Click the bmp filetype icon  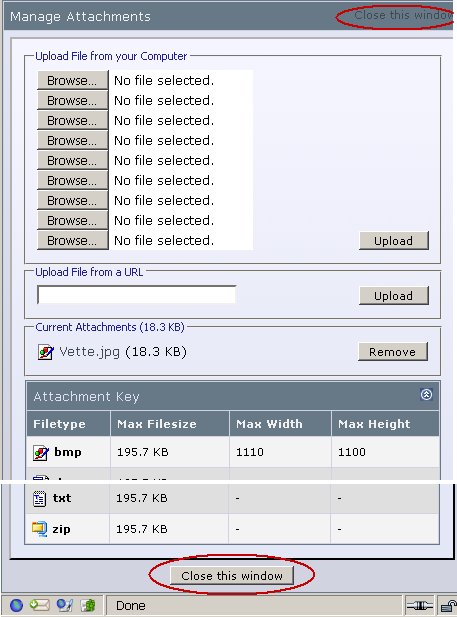tap(41, 453)
